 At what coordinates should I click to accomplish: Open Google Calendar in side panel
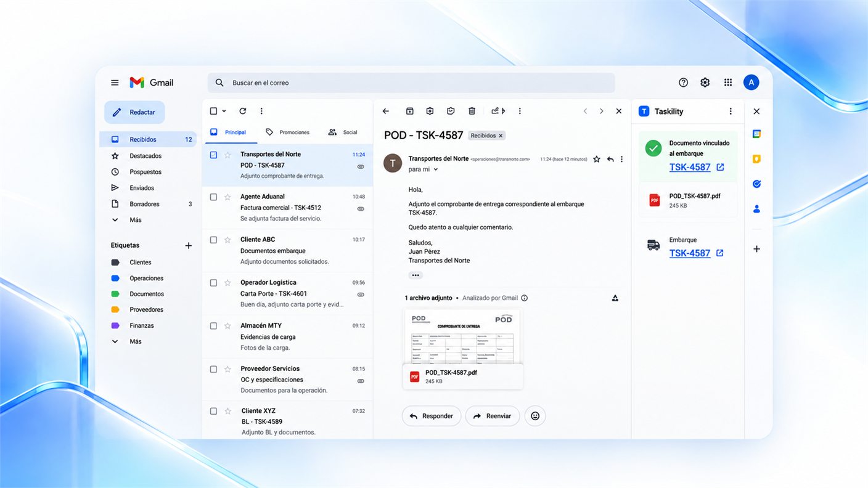click(756, 134)
